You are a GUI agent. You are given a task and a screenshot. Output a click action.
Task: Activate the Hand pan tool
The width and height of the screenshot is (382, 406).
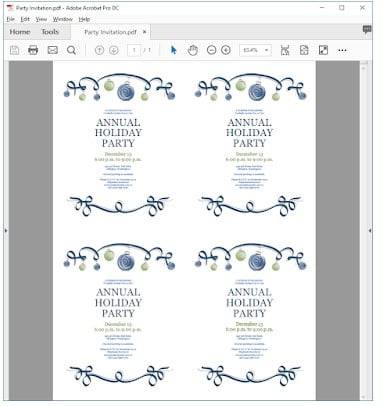pyautogui.click(x=193, y=50)
